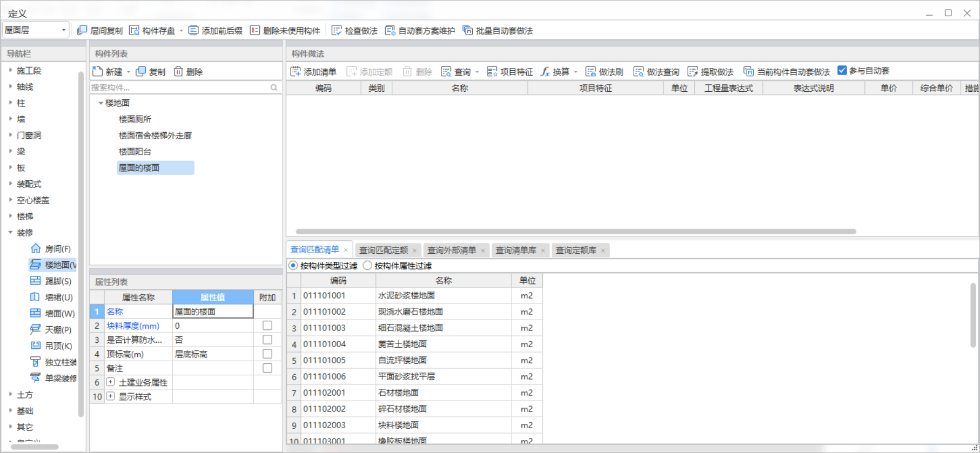The width and height of the screenshot is (980, 453).
Task: Select the 按构件类型过滤 radio button
Action: (x=293, y=265)
